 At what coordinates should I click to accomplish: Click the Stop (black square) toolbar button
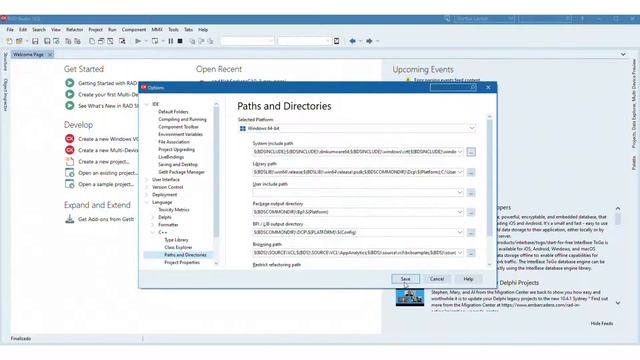[180, 41]
